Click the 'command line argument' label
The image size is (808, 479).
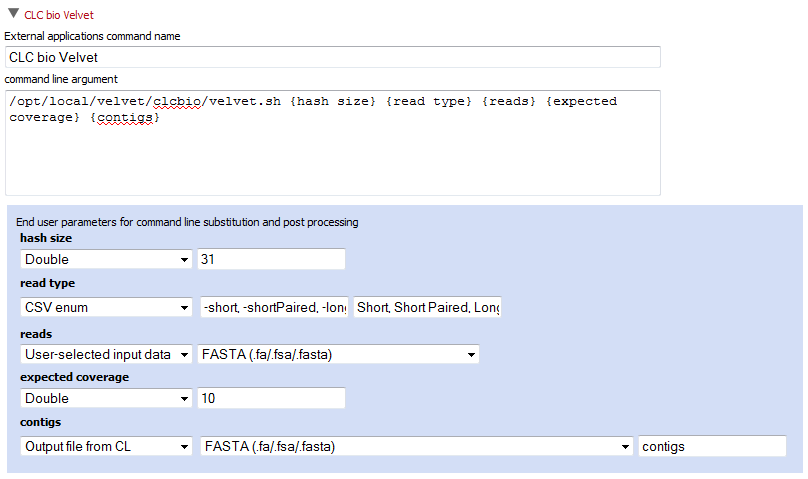(61, 79)
